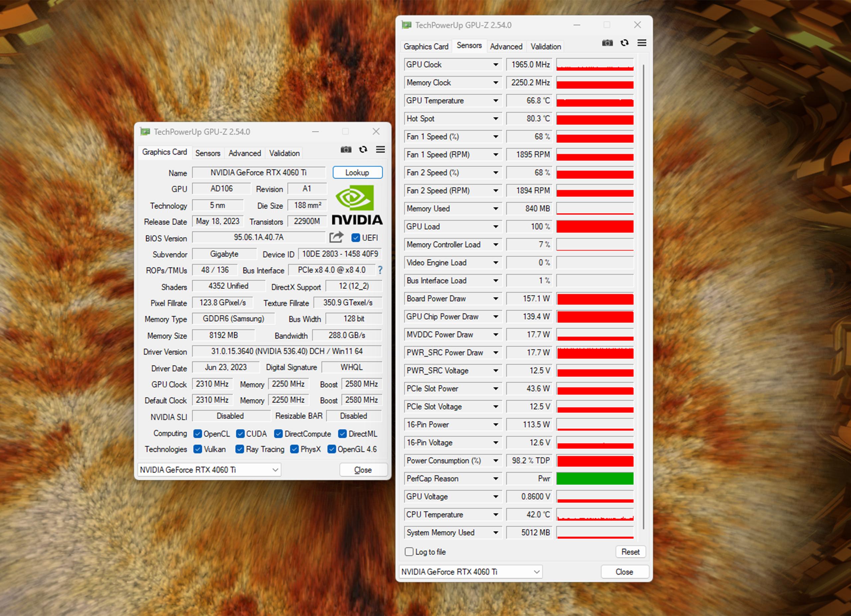Click the BIOS share/export arrow icon
This screenshot has width=851, height=616.
point(336,237)
